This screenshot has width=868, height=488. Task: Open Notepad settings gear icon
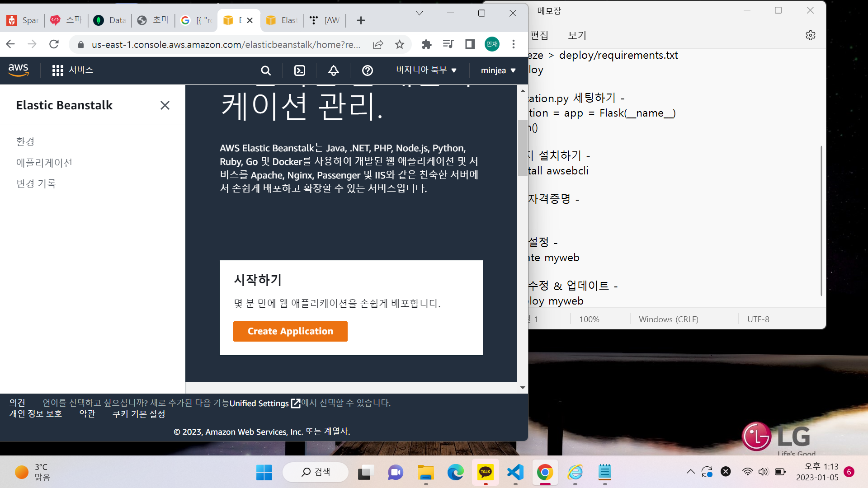coord(811,35)
